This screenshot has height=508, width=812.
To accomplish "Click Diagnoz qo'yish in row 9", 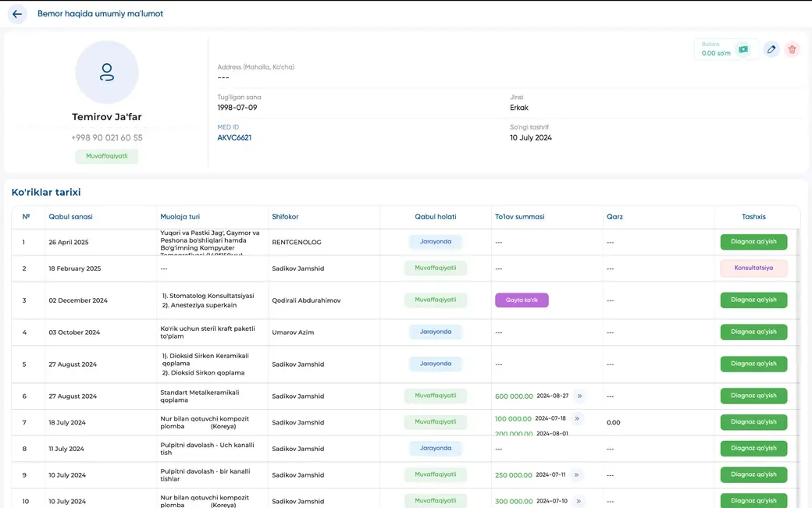I will pos(753,474).
